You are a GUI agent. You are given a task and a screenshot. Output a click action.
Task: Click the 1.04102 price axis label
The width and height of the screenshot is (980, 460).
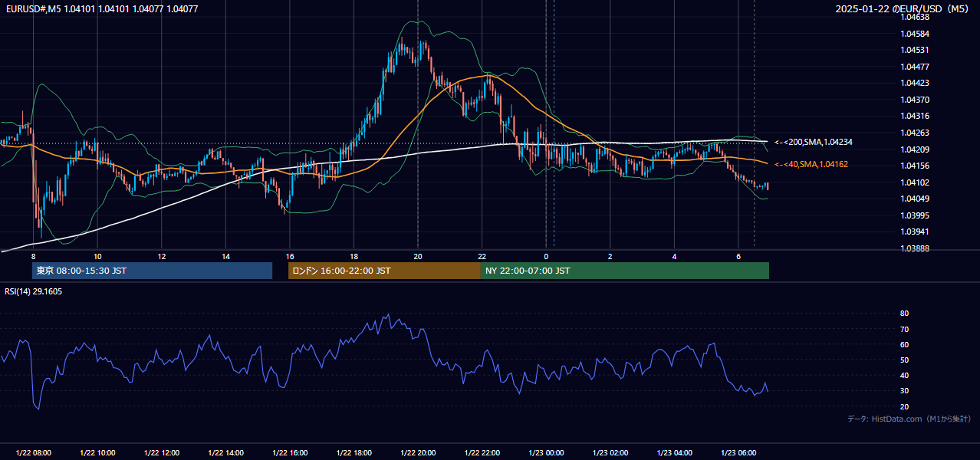tap(915, 182)
